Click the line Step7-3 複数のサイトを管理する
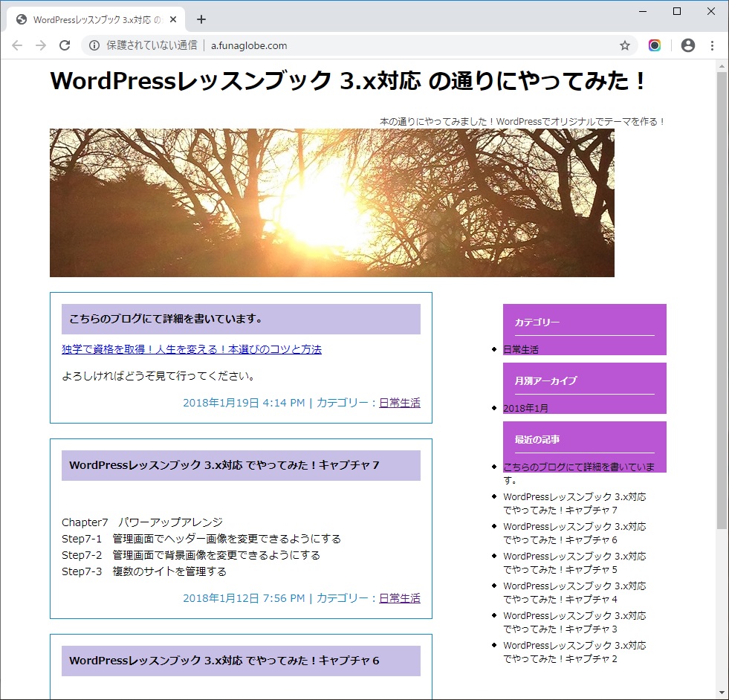The width and height of the screenshot is (729, 700). click(144, 571)
